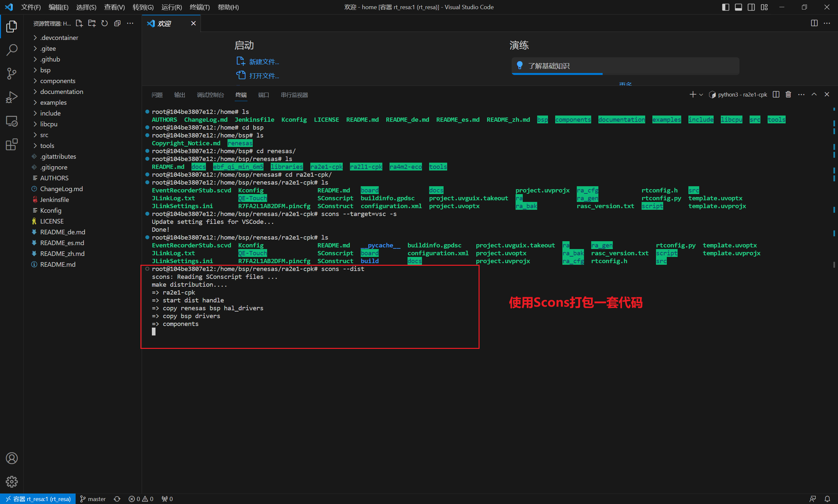Switch to the 端口 panel tab
Image resolution: width=838 pixels, height=504 pixels.
(264, 95)
